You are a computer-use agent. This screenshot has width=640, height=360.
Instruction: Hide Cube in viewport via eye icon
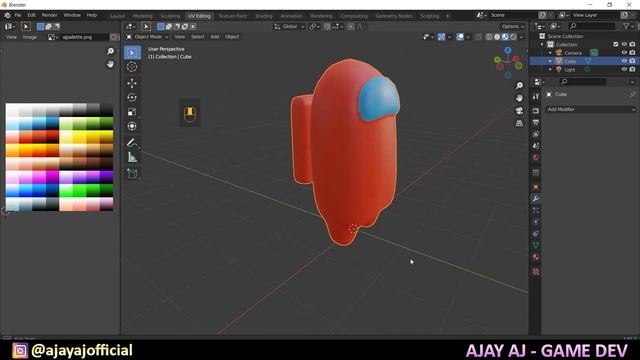tap(624, 61)
